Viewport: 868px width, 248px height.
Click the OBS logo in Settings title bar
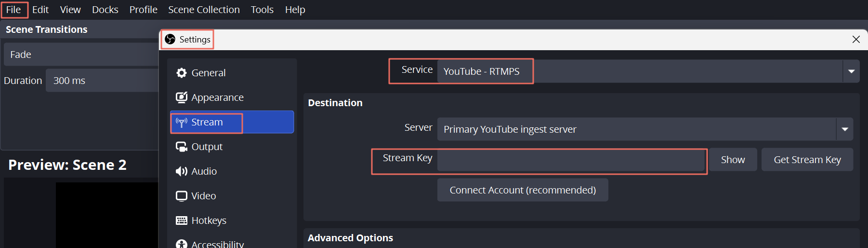170,39
